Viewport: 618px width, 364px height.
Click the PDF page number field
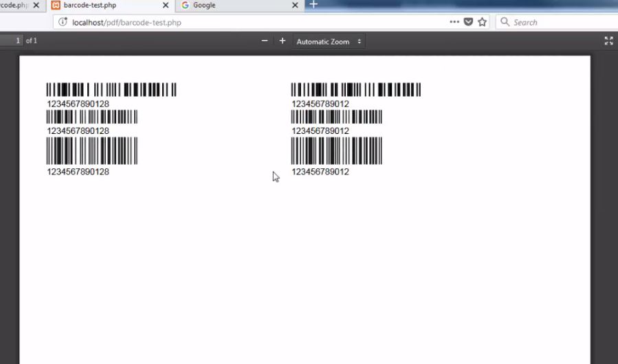click(11, 41)
